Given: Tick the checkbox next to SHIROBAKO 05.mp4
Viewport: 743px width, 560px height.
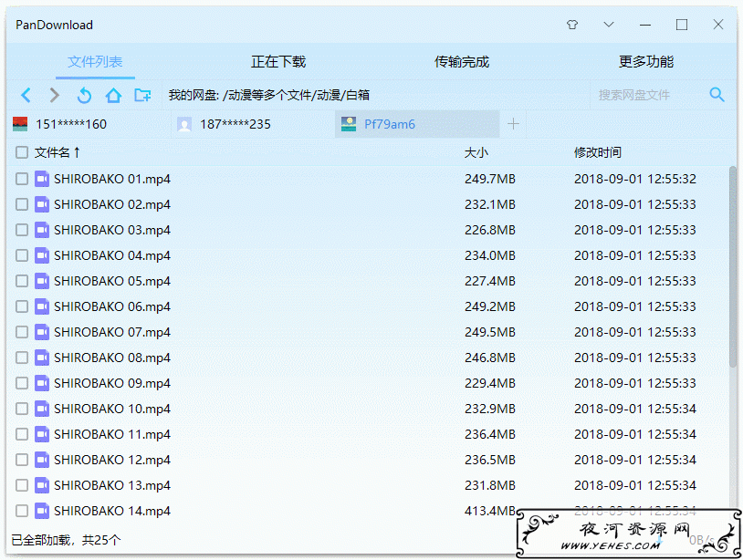Looking at the screenshot, I should coord(22,281).
